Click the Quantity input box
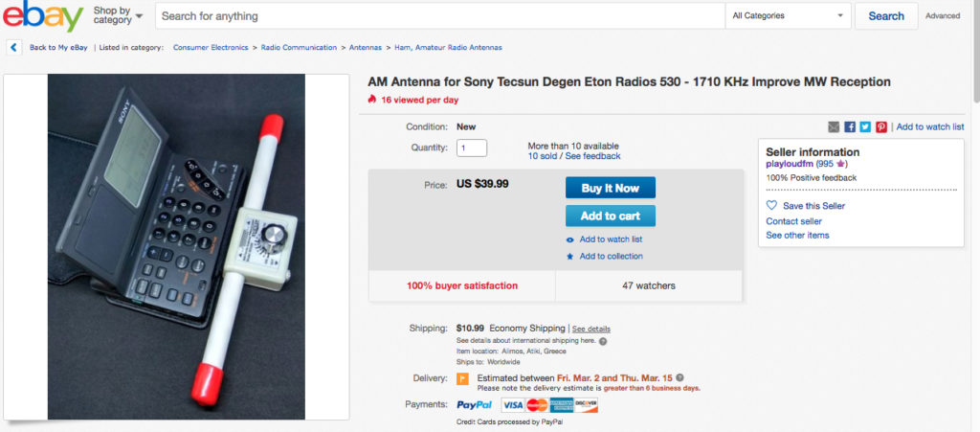This screenshot has height=432, width=980. tap(472, 148)
